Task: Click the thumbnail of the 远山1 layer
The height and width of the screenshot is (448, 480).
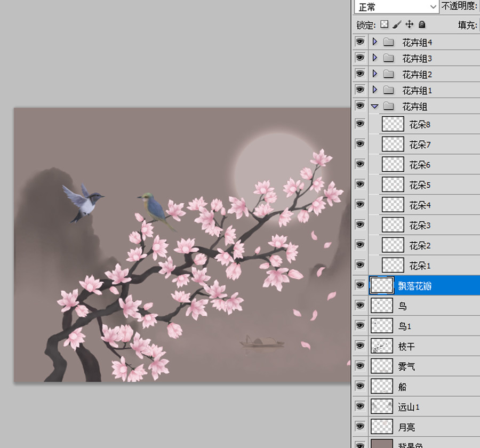Action: pyautogui.click(x=382, y=406)
